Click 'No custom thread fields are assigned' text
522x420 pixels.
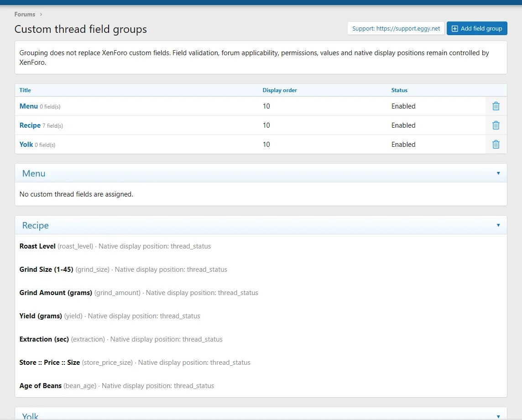(76, 194)
